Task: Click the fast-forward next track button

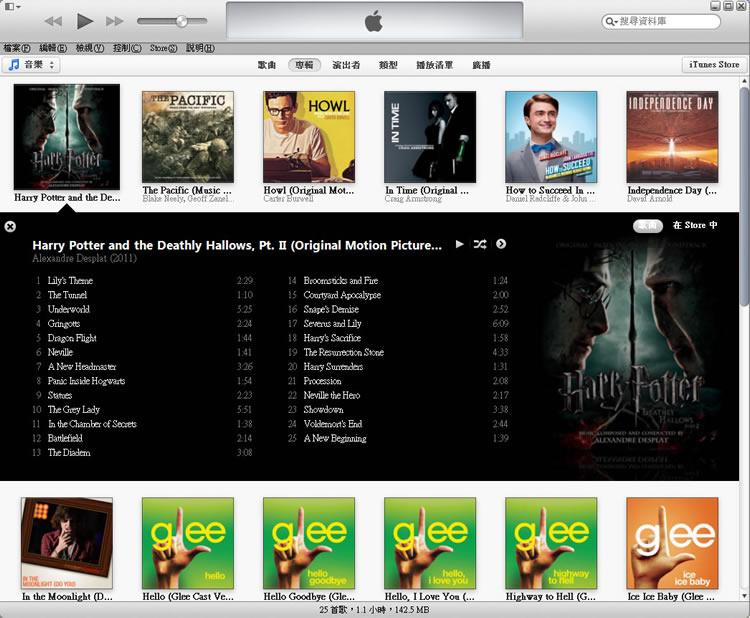Action: [115, 21]
